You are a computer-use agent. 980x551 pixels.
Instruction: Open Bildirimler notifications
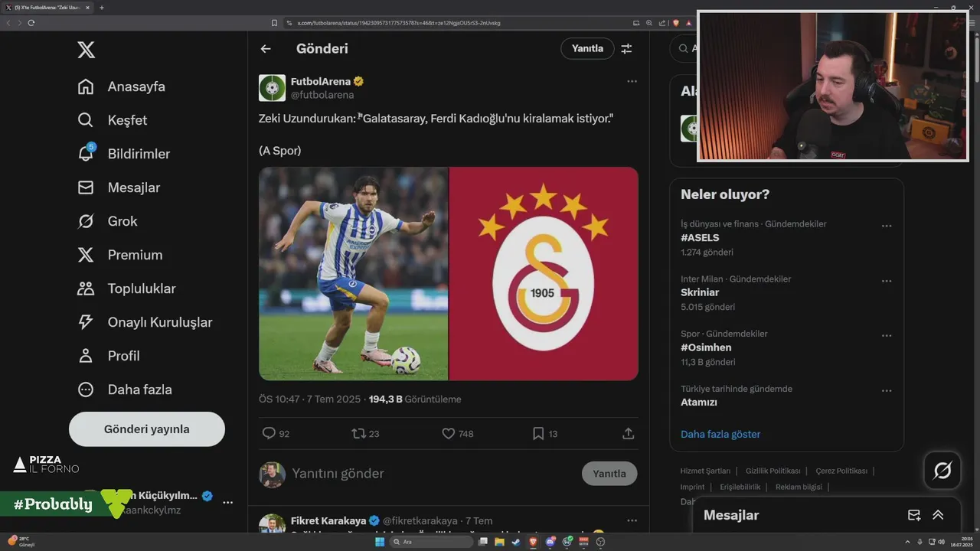coord(123,154)
